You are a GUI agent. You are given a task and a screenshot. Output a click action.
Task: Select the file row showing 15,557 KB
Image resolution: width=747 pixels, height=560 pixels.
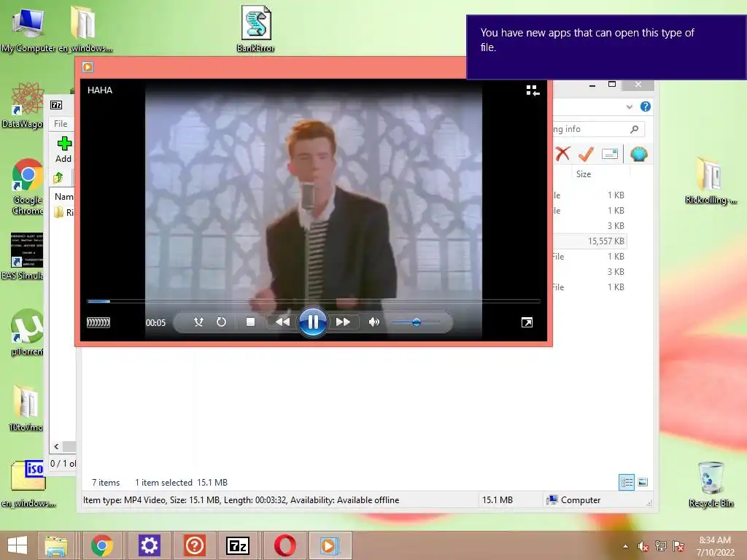pyautogui.click(x=589, y=241)
